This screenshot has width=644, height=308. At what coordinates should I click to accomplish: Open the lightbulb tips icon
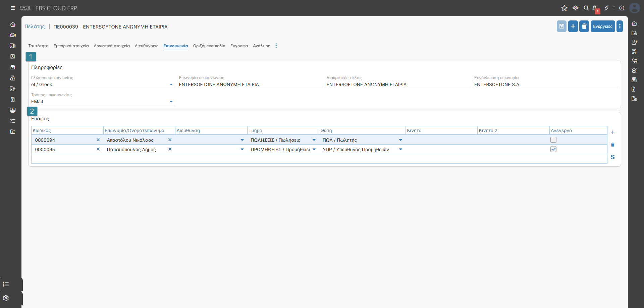pos(576,8)
